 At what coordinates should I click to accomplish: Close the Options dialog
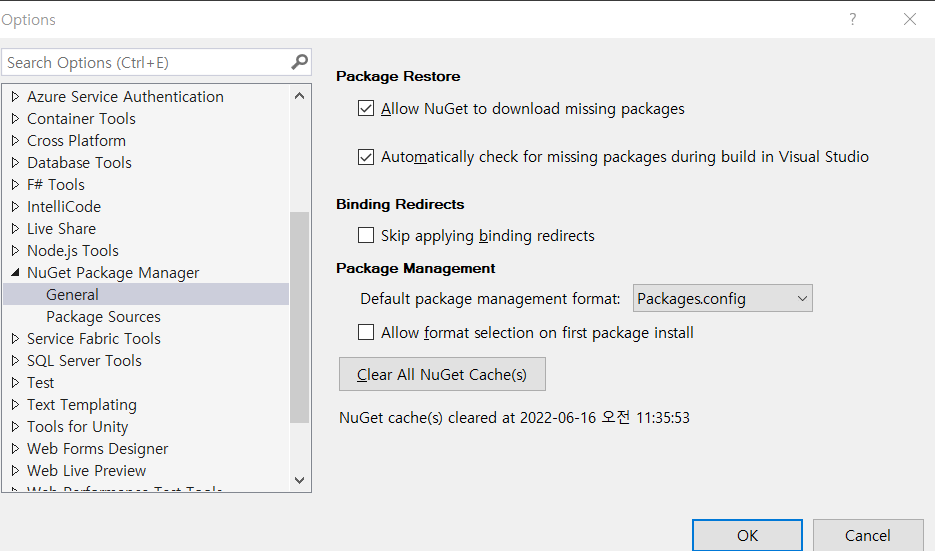[910, 19]
